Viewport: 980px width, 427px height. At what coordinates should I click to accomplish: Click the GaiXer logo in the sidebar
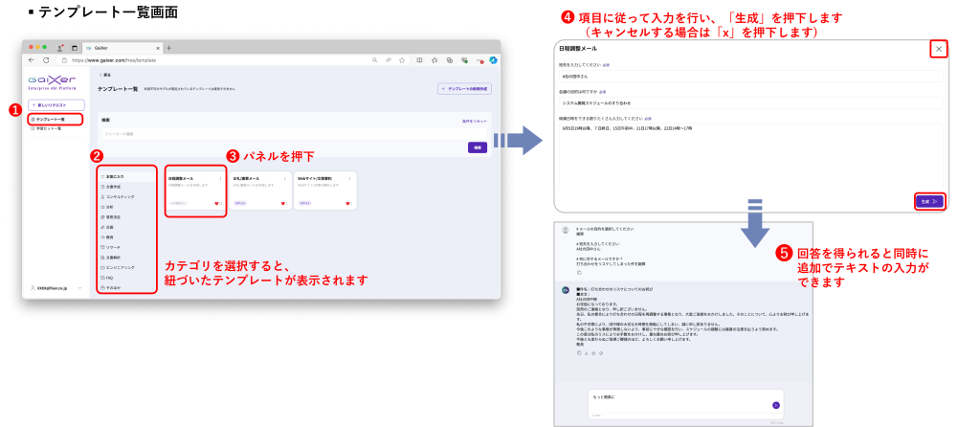49,79
